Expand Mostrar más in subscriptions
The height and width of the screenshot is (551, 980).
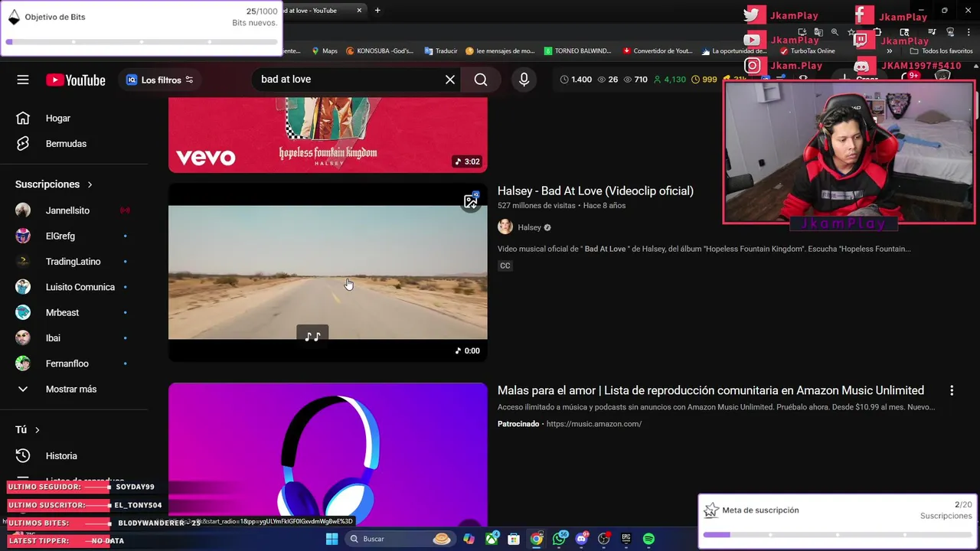(73, 389)
